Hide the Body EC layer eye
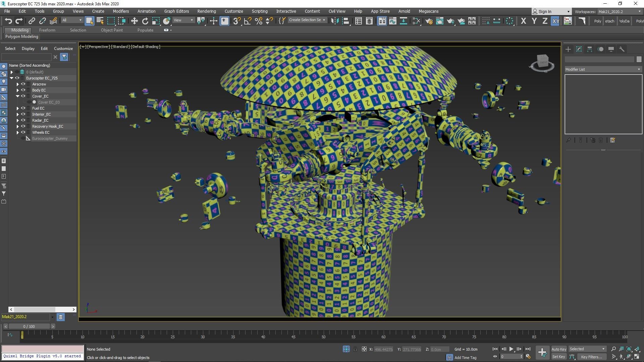The image size is (644, 362). pos(23,90)
